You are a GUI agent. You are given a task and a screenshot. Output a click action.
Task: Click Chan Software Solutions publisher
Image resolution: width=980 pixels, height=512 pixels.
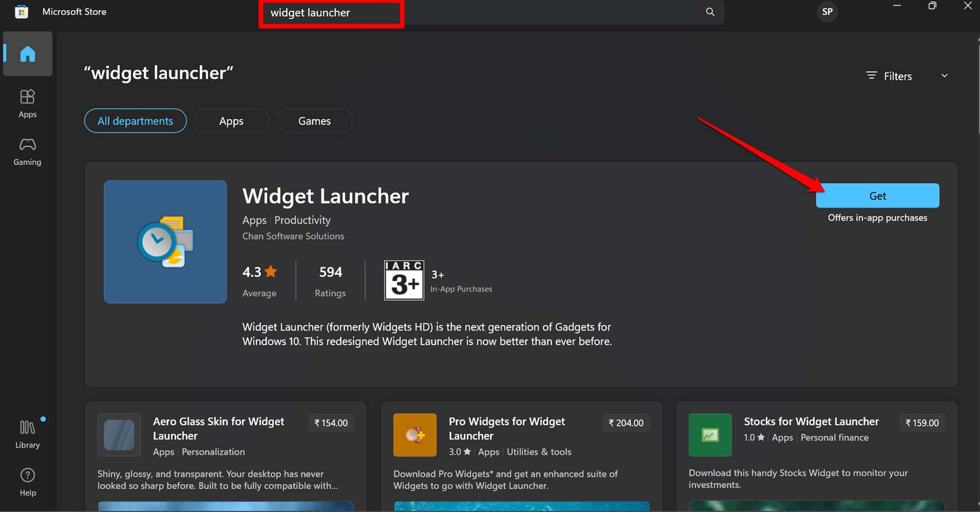(293, 236)
